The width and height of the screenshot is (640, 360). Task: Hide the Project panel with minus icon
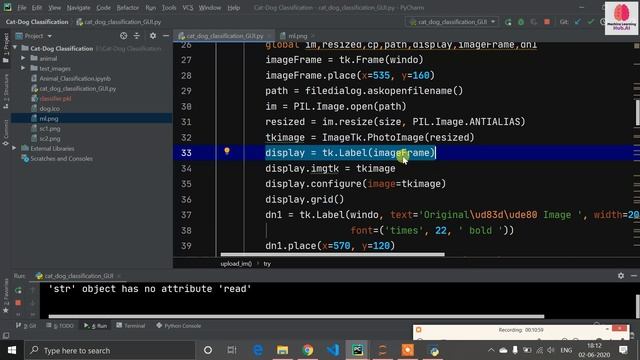pyautogui.click(x=166, y=36)
